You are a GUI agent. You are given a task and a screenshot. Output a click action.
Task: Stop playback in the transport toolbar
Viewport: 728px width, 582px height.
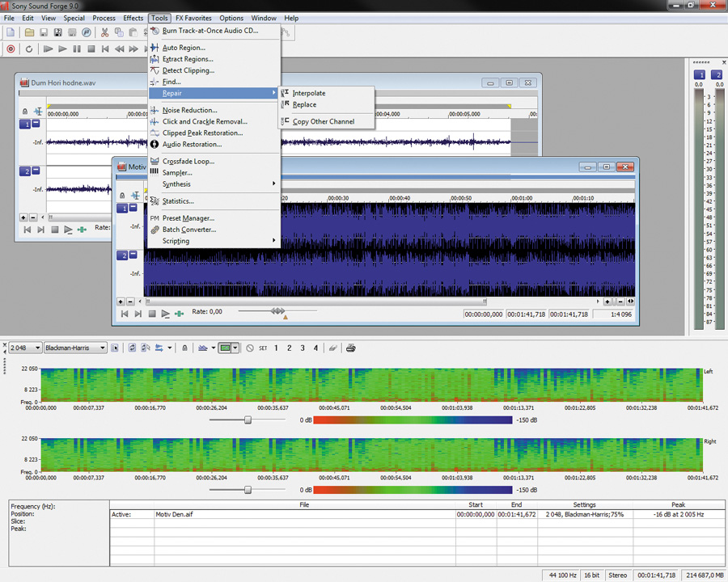(91, 48)
